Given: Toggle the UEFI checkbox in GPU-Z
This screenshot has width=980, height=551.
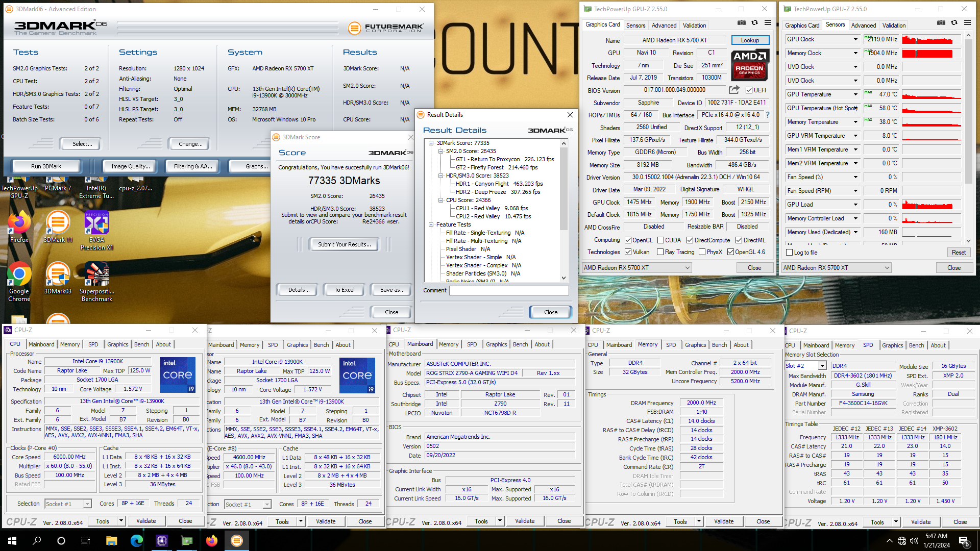Looking at the screenshot, I should pos(749,90).
